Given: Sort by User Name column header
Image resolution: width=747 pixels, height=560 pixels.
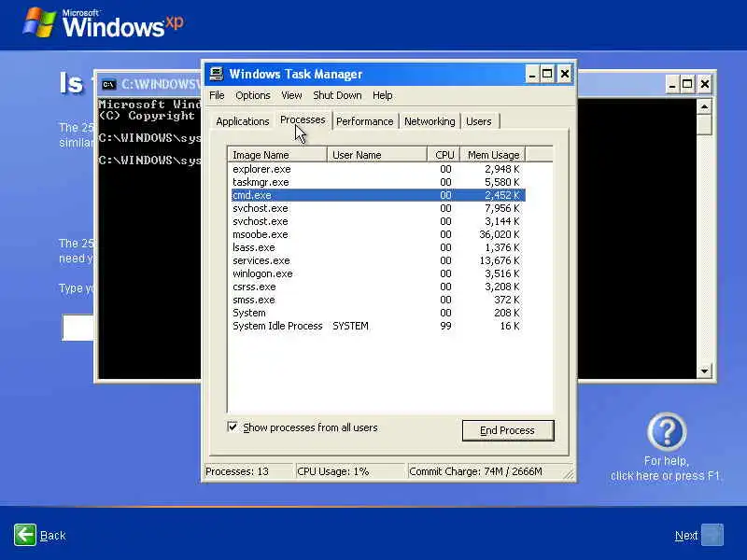Looking at the screenshot, I should (377, 155).
